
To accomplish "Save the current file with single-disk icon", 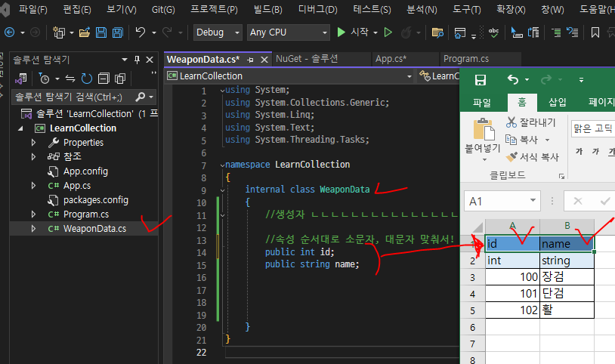I will coord(101,32).
